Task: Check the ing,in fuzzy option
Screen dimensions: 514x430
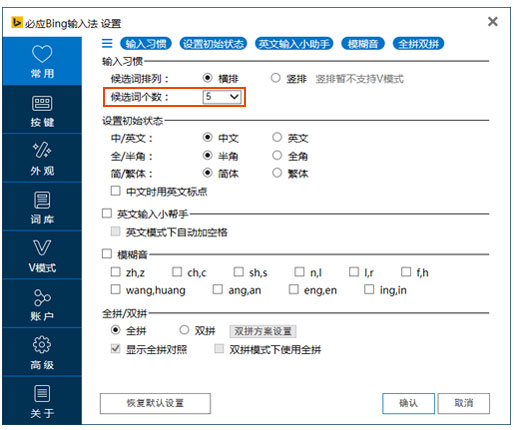Action: tap(369, 289)
